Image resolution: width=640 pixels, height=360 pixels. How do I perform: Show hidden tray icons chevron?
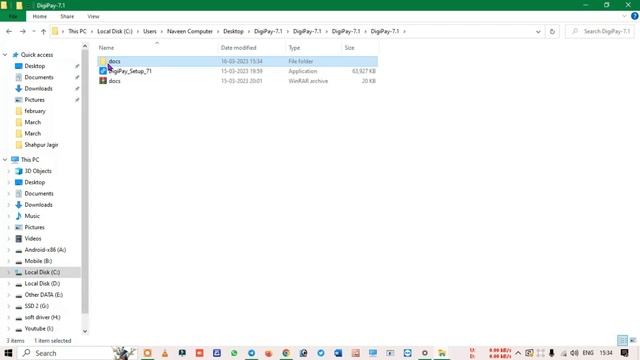[x=518, y=353]
